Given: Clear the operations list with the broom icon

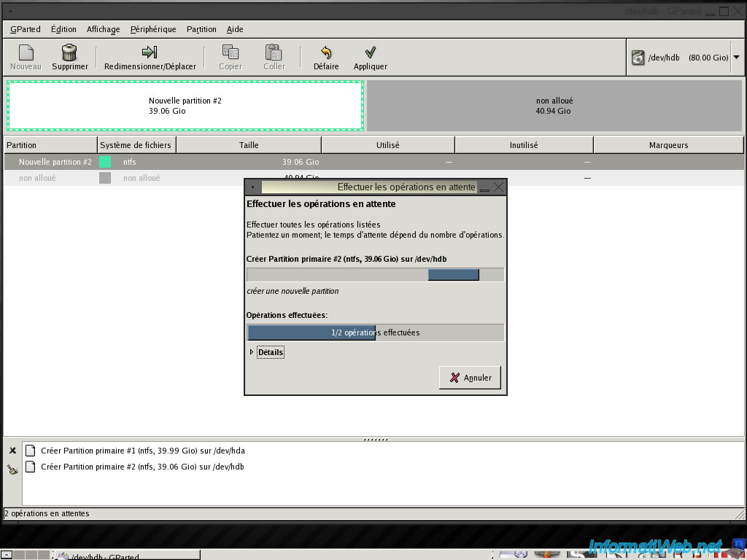Looking at the screenshot, I should 13,470.
